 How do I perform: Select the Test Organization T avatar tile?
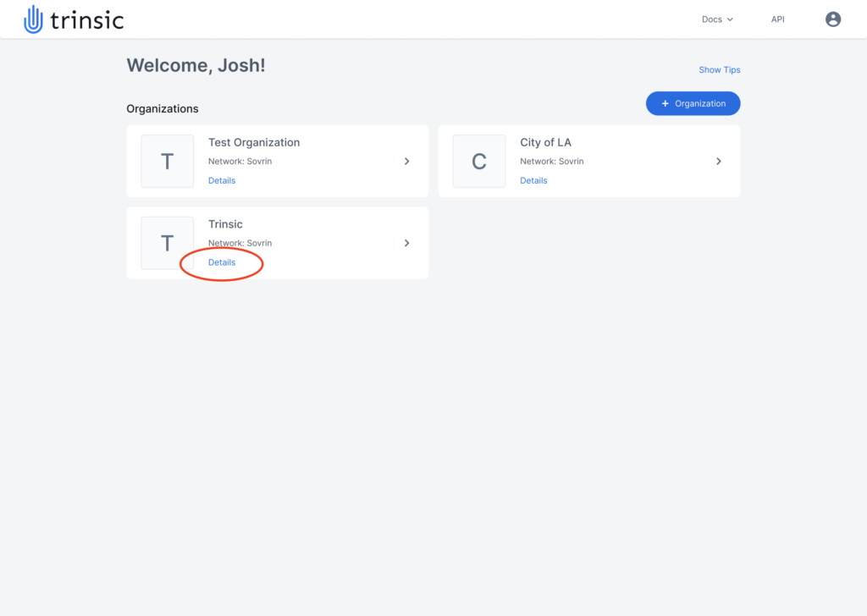pos(168,162)
